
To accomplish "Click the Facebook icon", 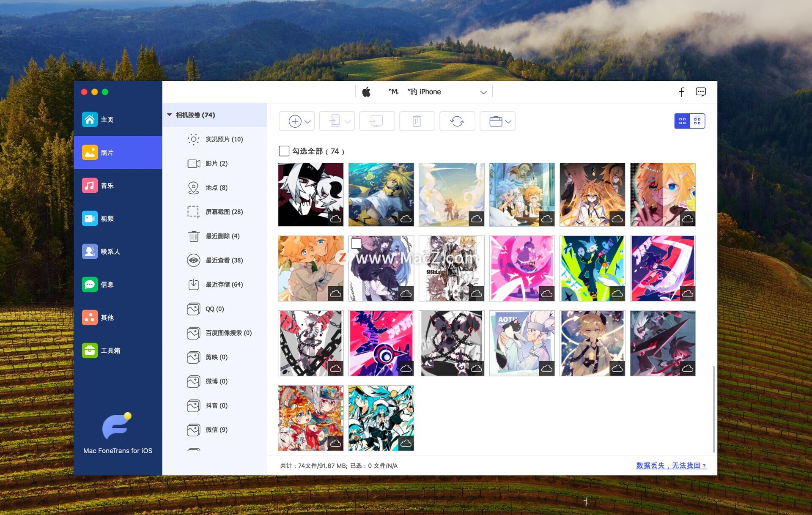I will (x=681, y=92).
